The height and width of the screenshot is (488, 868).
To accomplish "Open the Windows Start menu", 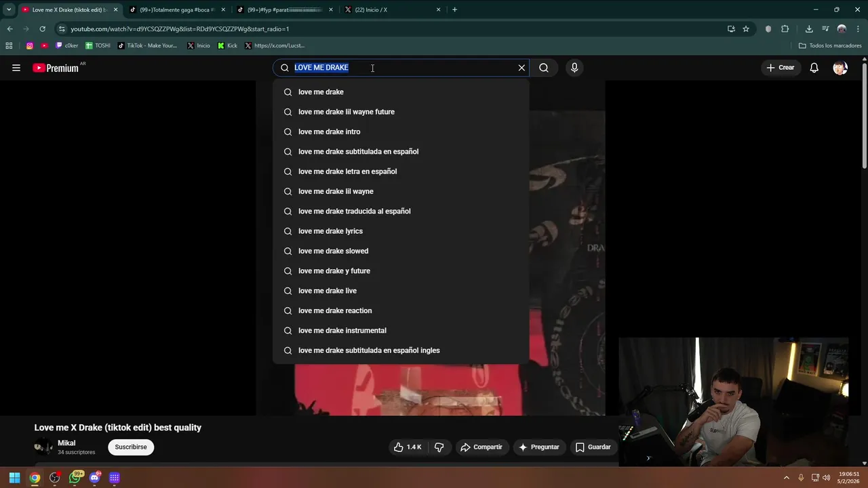I will pyautogui.click(x=14, y=478).
